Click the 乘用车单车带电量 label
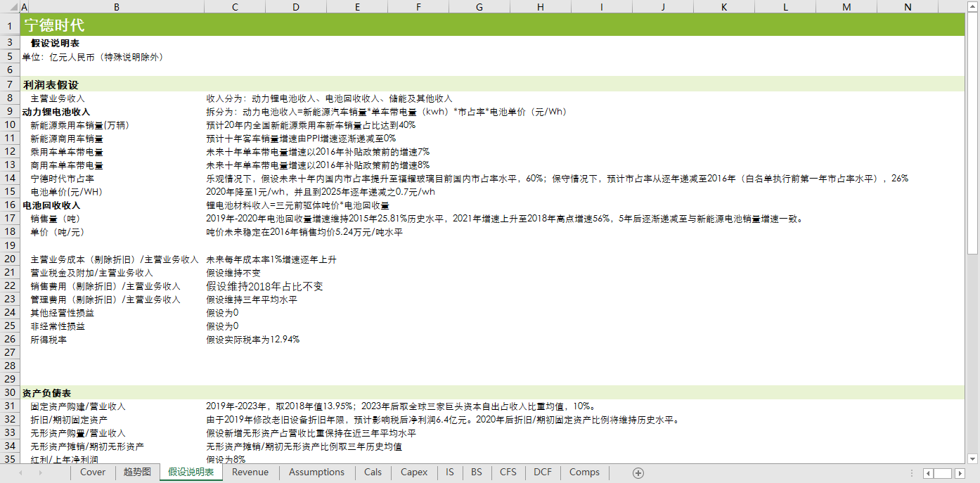This screenshot has height=483, width=980. [67, 152]
